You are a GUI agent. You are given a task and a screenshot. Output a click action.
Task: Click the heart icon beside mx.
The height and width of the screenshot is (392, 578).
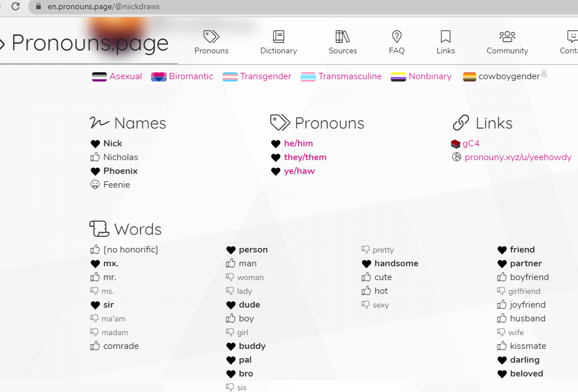[95, 264]
